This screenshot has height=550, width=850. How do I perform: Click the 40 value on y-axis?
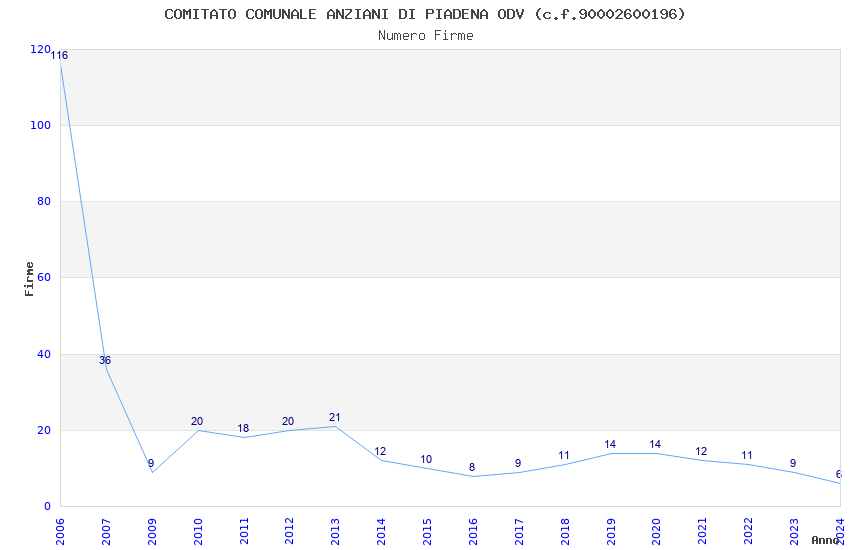tap(43, 354)
